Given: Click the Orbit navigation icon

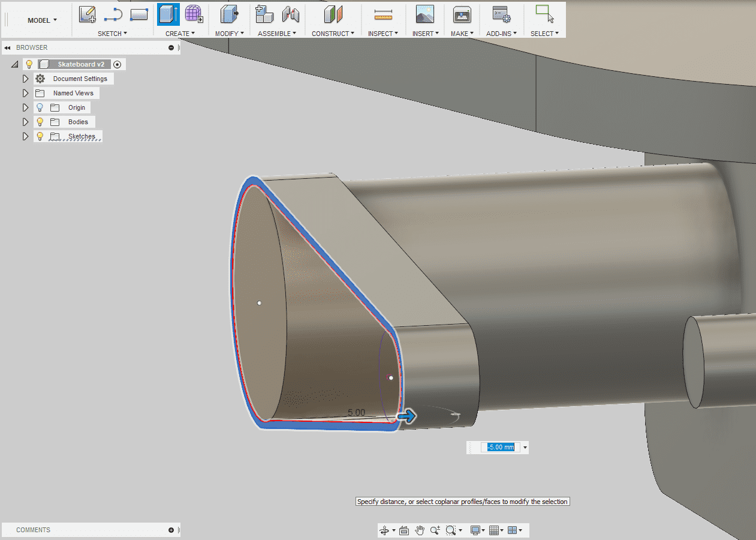Looking at the screenshot, I should [x=384, y=530].
